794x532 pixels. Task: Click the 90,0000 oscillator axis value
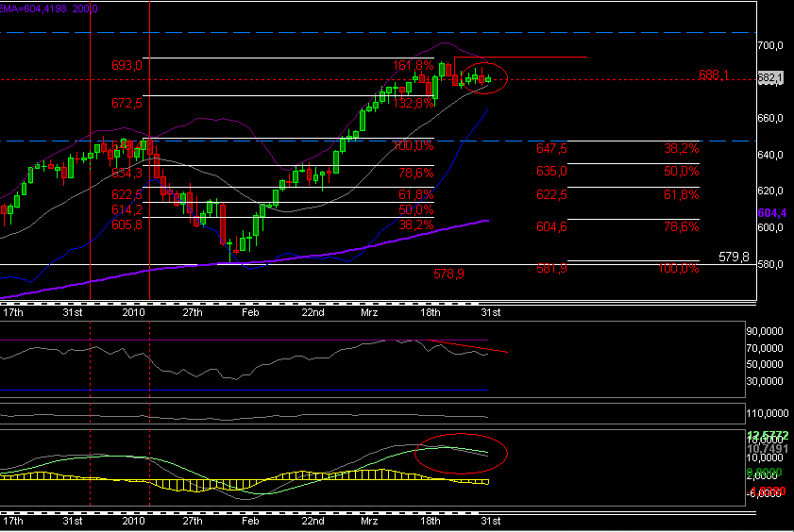765,331
